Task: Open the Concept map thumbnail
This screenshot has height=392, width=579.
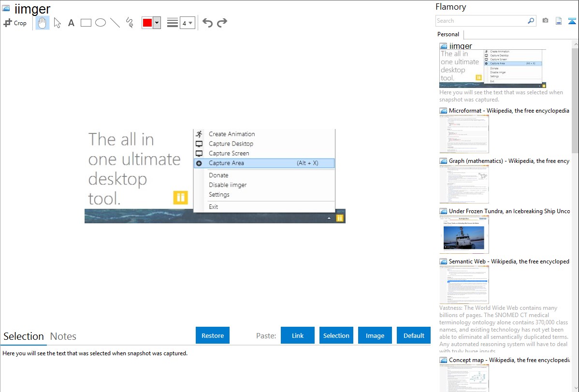Action: coord(464,378)
